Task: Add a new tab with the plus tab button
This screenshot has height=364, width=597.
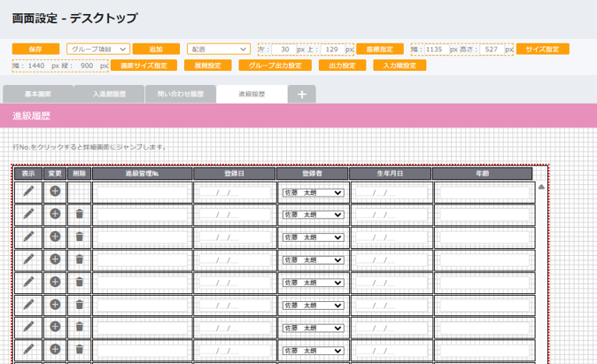Action: 301,94
